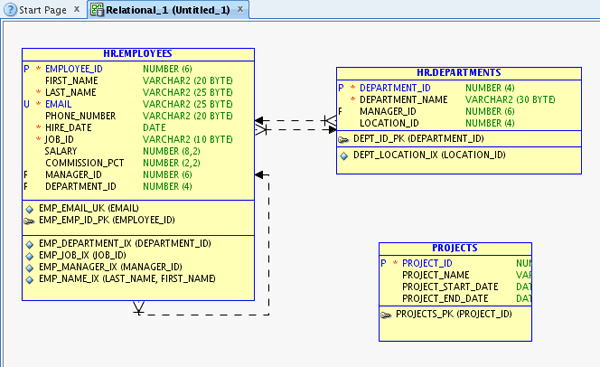Select the SALARY column
600x367 pixels.
pyautogui.click(x=61, y=151)
